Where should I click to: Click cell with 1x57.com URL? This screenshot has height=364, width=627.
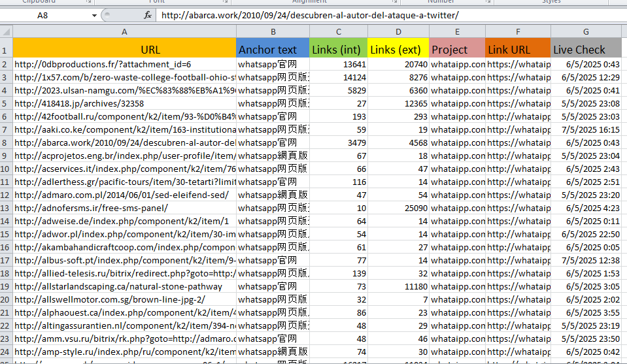124,77
